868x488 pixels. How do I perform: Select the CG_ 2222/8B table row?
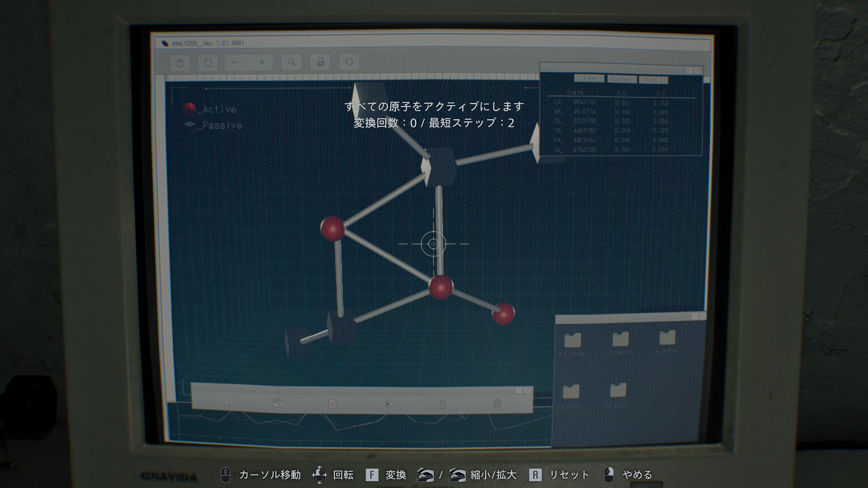(x=611, y=121)
